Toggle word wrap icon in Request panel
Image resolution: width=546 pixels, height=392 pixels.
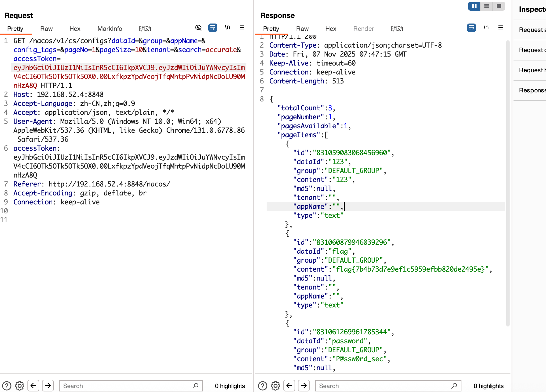pyautogui.click(x=213, y=27)
